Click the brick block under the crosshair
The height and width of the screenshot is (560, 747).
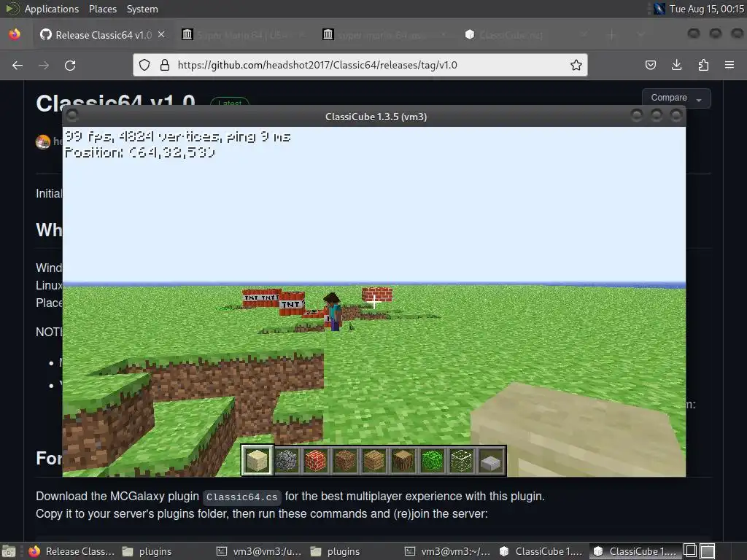click(x=377, y=295)
